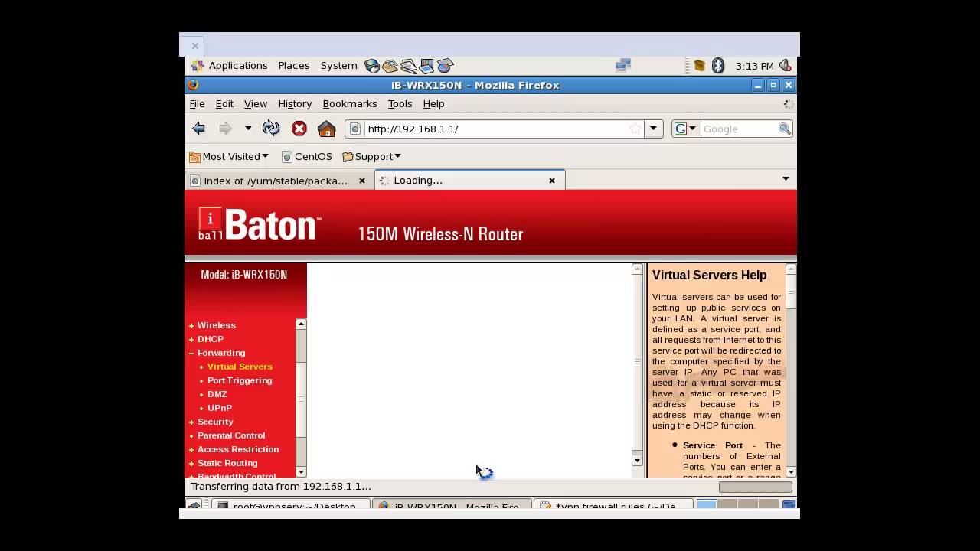Viewport: 980px width, 551px height.
Task: Click scroll-down arrow of left menu scrollbar
Action: tap(301, 472)
